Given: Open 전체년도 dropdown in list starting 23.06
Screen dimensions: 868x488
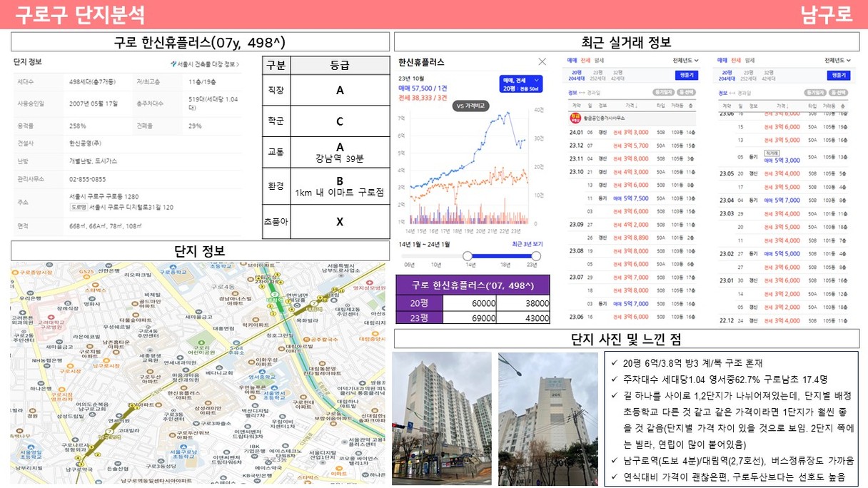Looking at the screenshot, I should pos(838,61).
